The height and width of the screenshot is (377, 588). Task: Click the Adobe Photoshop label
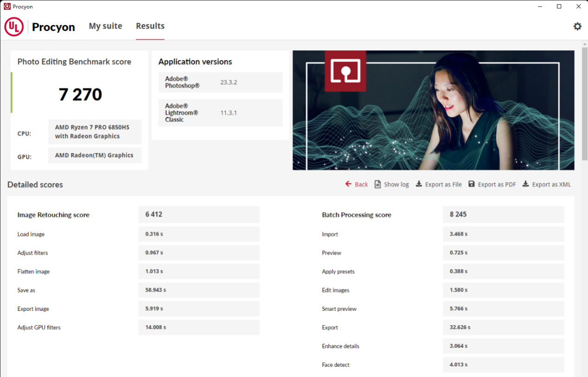[182, 82]
